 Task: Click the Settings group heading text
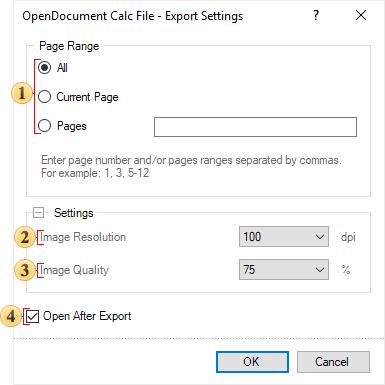coord(74,213)
